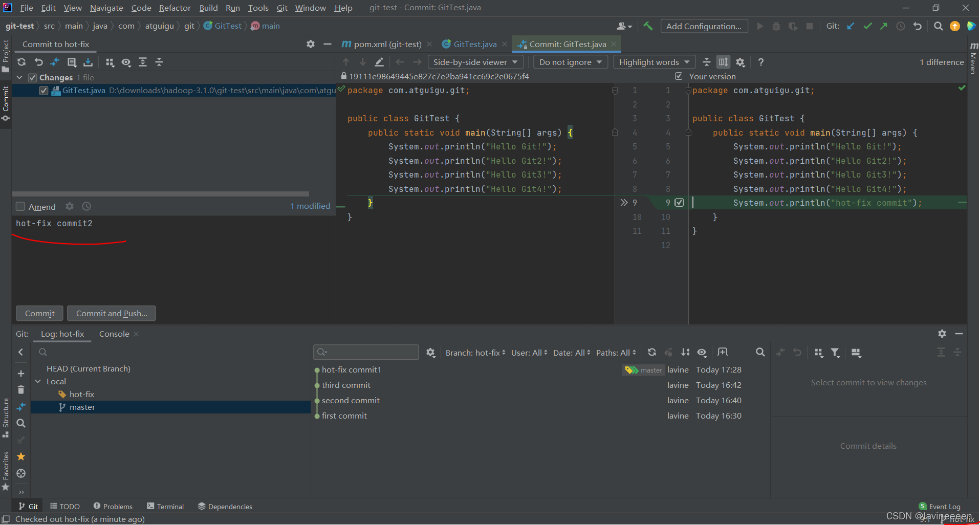Screen dimensions: 980x525
Task: Toggle synchronize scrolling in diff viewer
Action: [x=723, y=62]
